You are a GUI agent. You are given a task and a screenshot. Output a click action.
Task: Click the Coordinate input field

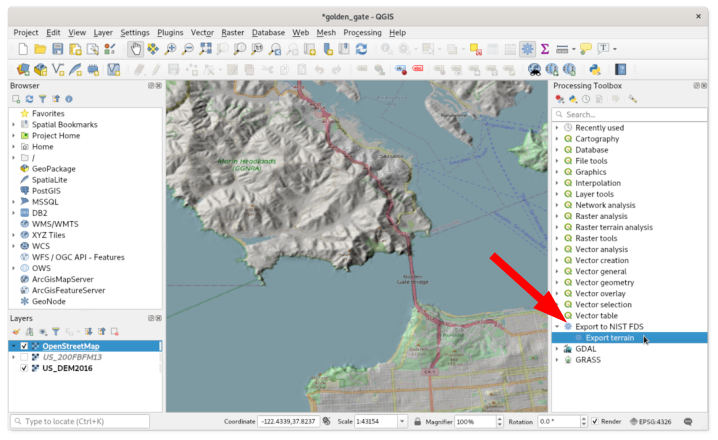[x=289, y=422]
